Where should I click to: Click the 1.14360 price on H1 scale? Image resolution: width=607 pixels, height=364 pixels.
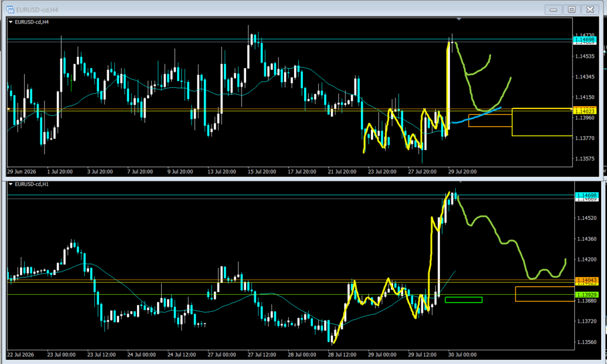(587, 239)
